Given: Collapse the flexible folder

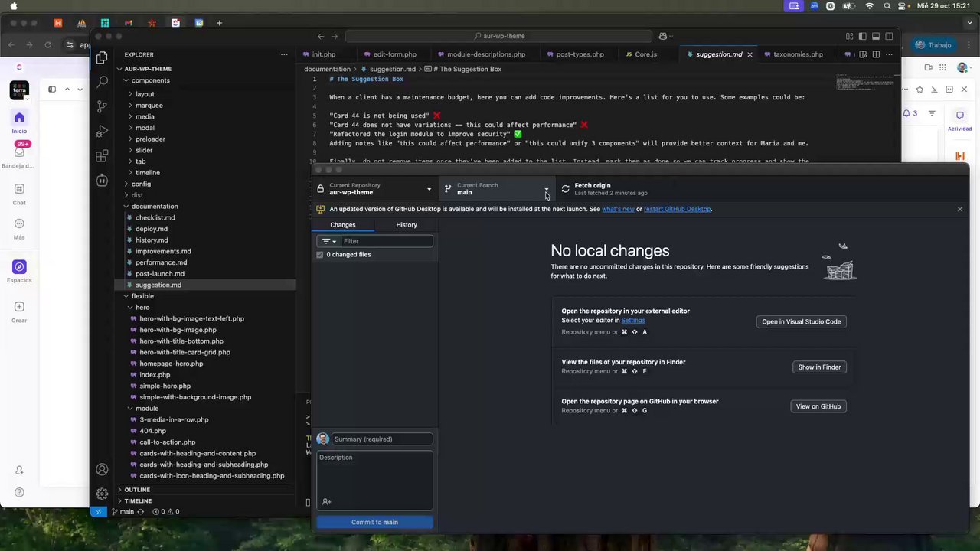Looking at the screenshot, I should 142,296.
